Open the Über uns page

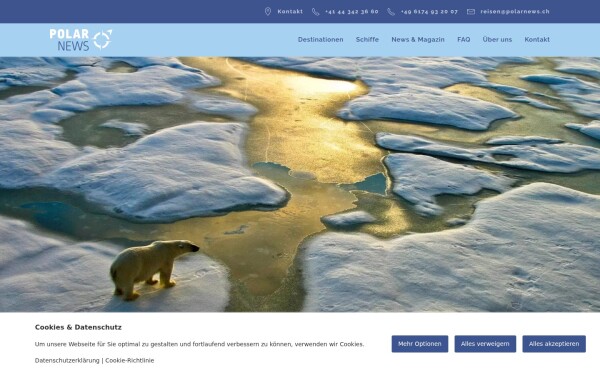pyautogui.click(x=497, y=39)
